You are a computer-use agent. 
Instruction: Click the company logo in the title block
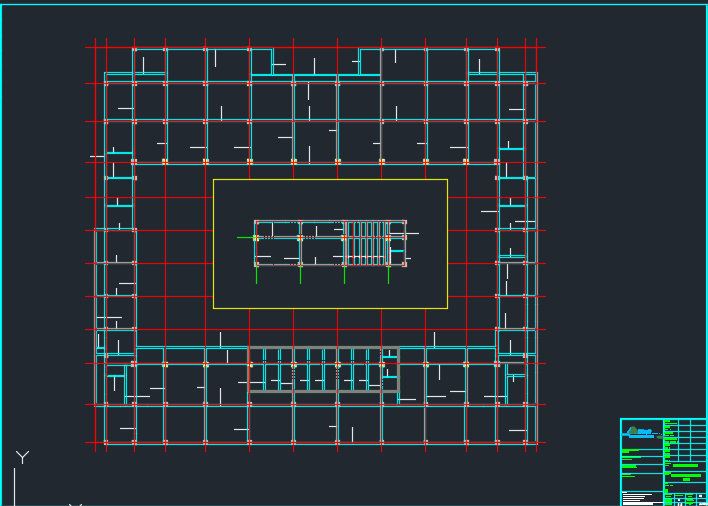click(641, 432)
